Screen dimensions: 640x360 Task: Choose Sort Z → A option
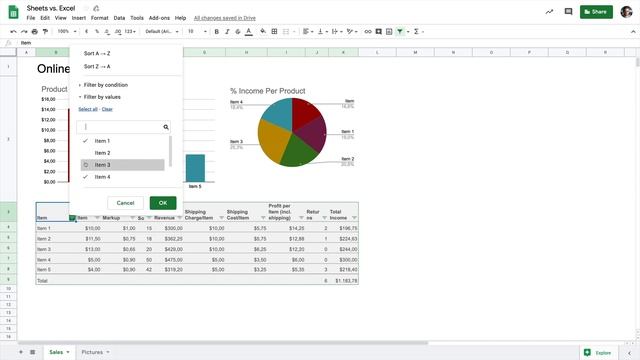tap(97, 67)
